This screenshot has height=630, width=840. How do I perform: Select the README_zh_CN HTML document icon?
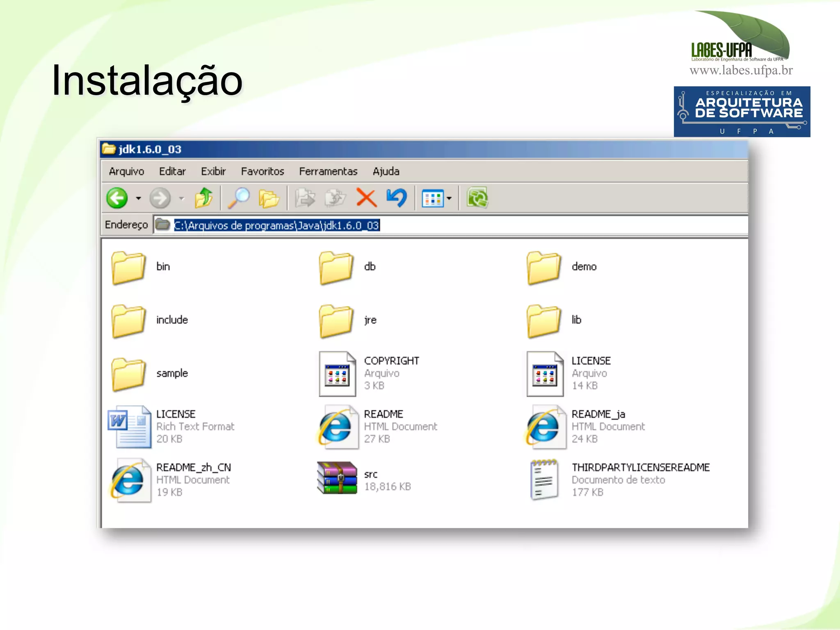pos(130,480)
